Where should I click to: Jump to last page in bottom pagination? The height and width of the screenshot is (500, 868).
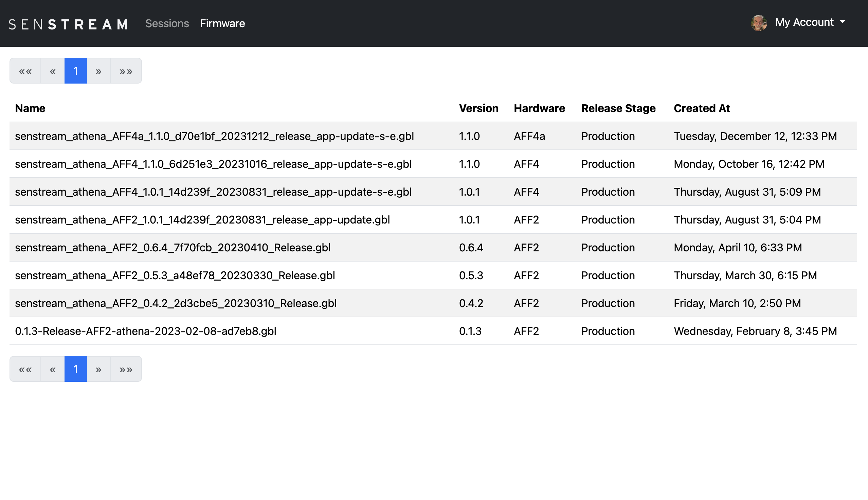[126, 369]
